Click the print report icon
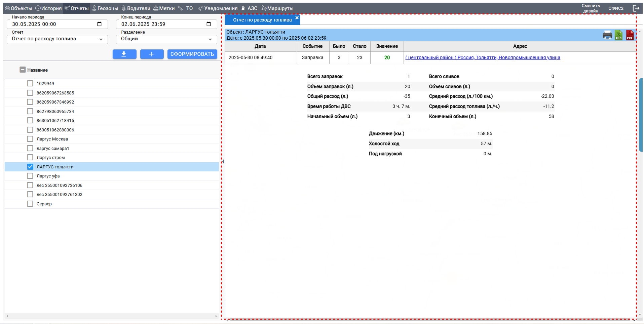The height and width of the screenshot is (324, 644). (x=607, y=35)
